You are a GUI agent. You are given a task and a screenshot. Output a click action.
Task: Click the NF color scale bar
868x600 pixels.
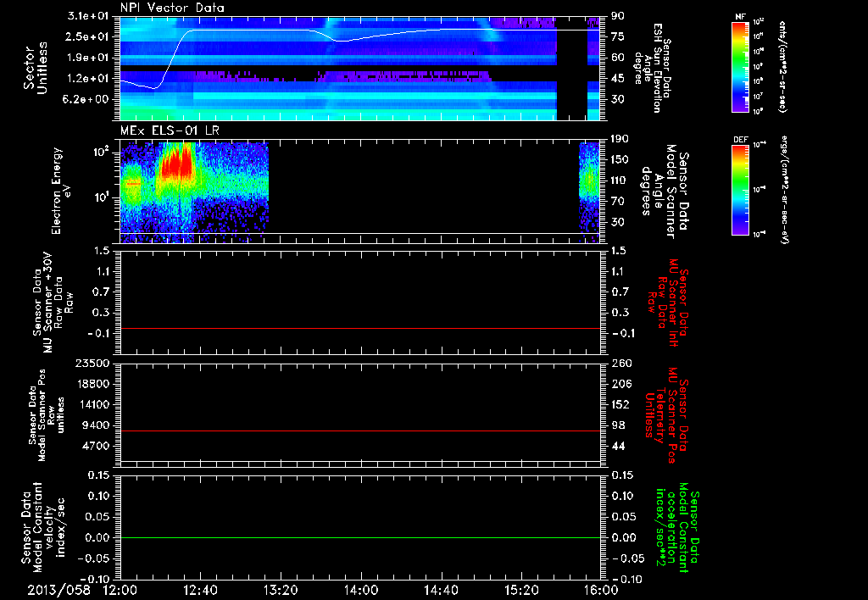click(x=740, y=67)
